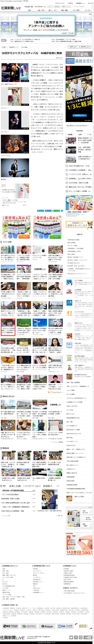Click the Tweet share button below article
Image resolution: width=94 pixels, height=644 pixels.
click(41, 211)
